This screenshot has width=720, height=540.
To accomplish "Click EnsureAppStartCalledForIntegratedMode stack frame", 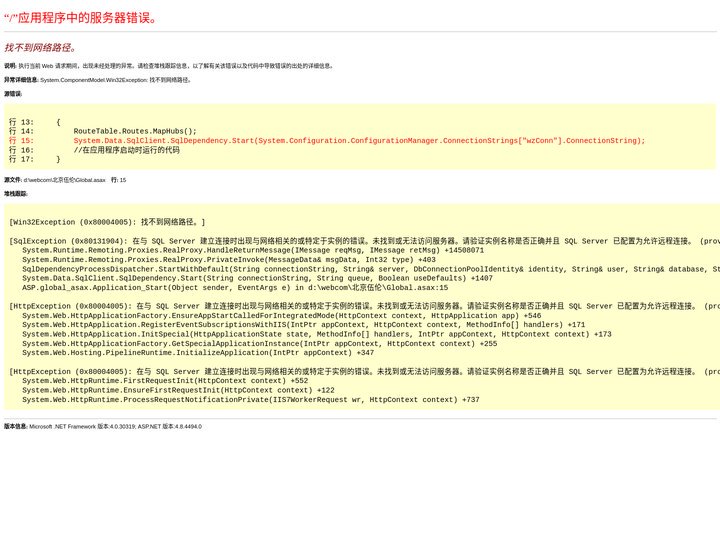I will coord(281,316).
